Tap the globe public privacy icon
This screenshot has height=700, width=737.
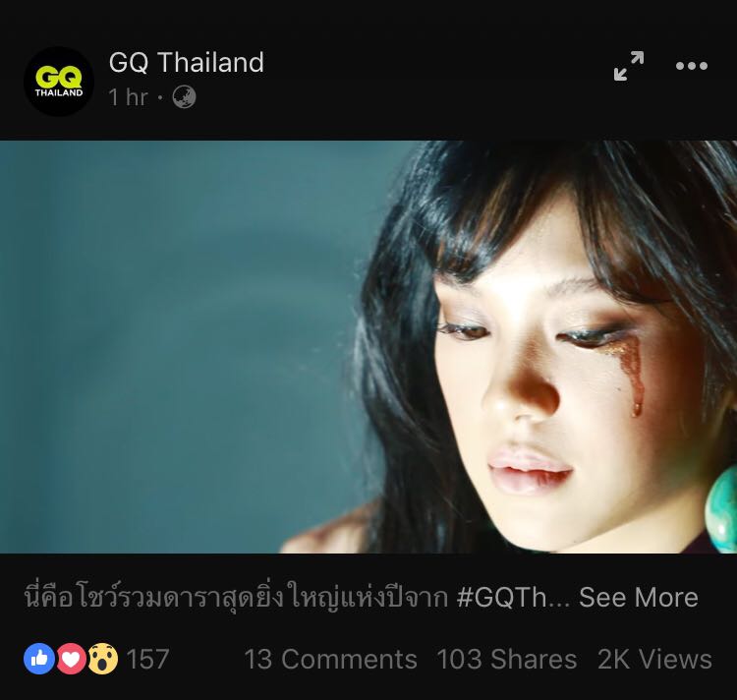coord(184,97)
